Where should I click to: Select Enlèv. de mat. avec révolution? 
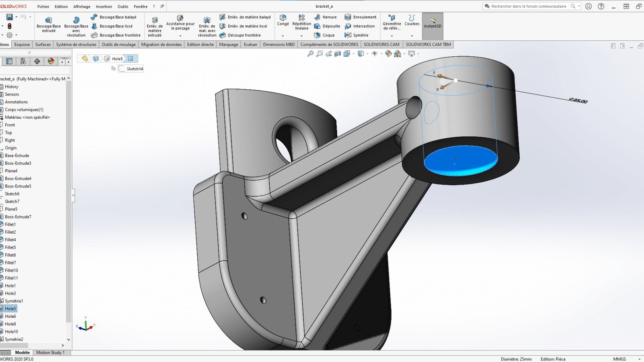coord(207,27)
